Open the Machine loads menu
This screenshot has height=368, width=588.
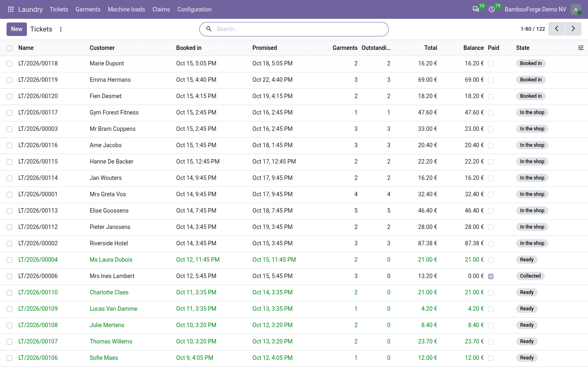[x=126, y=9]
